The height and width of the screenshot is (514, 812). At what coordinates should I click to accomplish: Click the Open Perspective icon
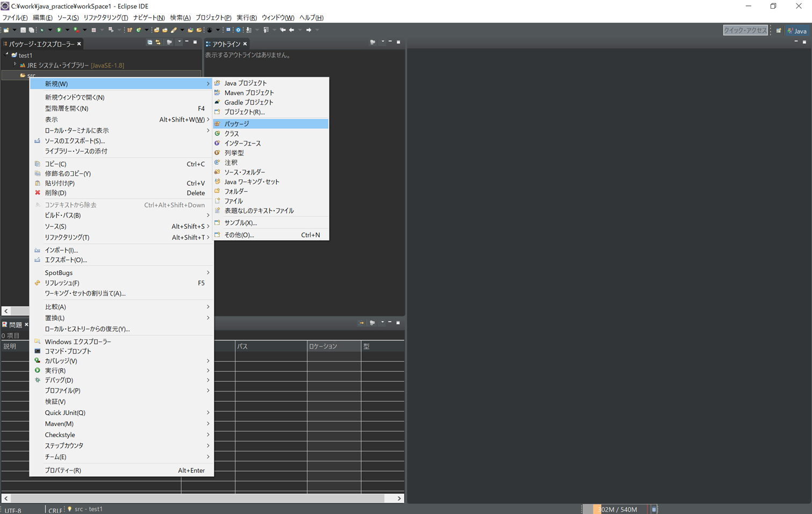pyautogui.click(x=778, y=31)
